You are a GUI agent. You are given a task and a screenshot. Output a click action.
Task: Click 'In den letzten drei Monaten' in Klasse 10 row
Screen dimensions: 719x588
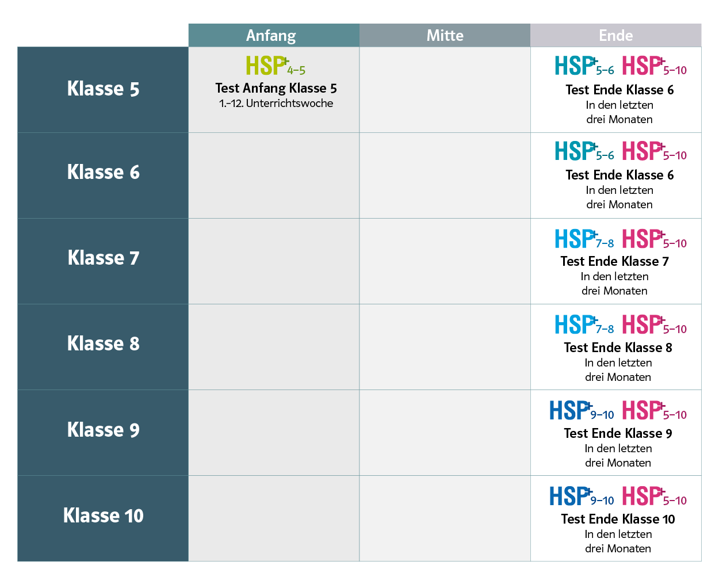point(618,541)
